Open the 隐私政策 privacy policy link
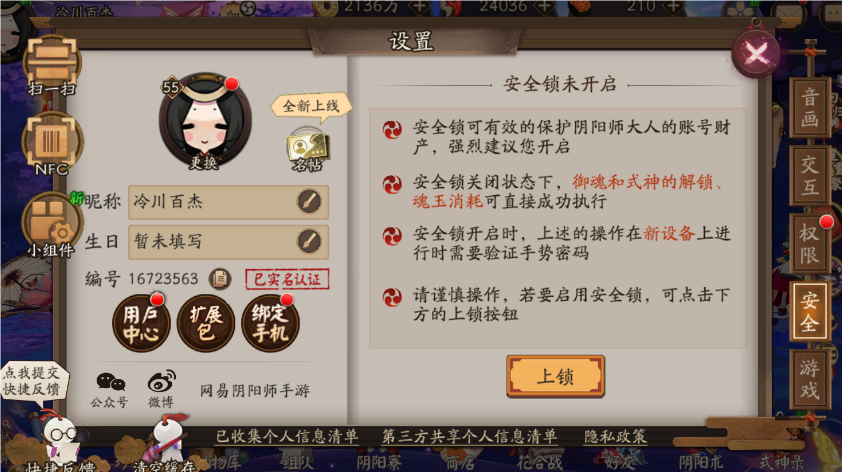 pos(615,437)
